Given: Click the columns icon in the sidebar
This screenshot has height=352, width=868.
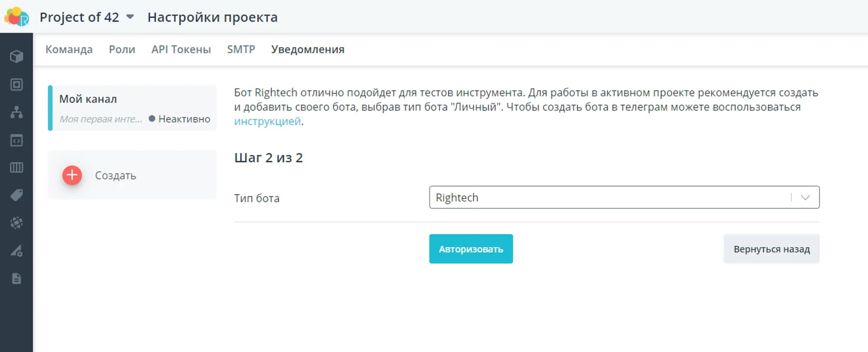Looking at the screenshot, I should click(16, 168).
